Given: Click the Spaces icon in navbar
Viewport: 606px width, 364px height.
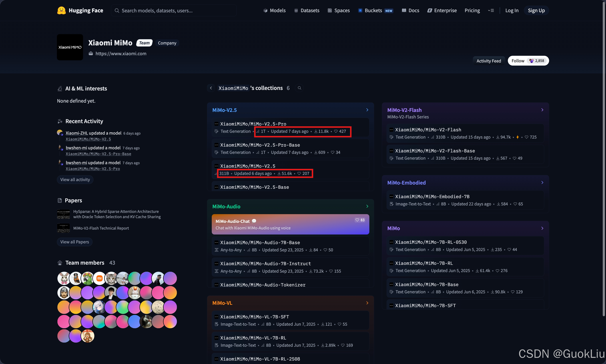Looking at the screenshot, I should point(330,11).
